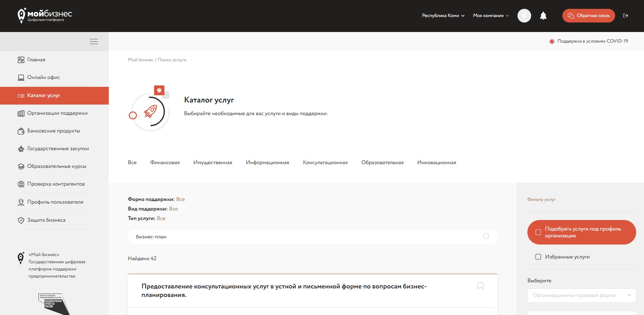Open Банковские продукты menu item
This screenshot has width=644, height=315.
pos(54,131)
